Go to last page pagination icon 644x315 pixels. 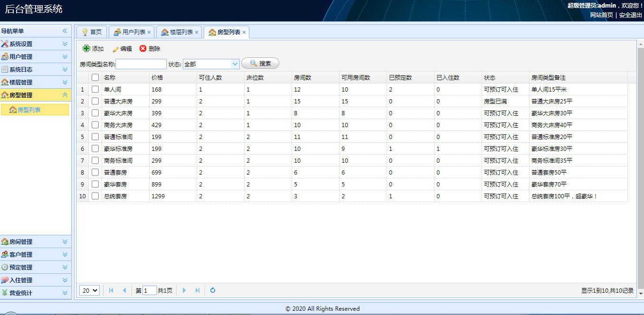198,290
